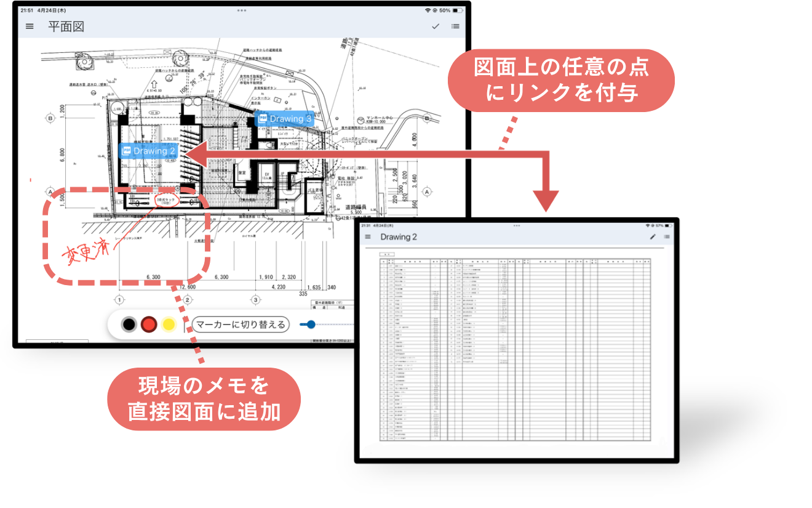
Task: Switch pen color to black
Action: pyautogui.click(x=129, y=325)
